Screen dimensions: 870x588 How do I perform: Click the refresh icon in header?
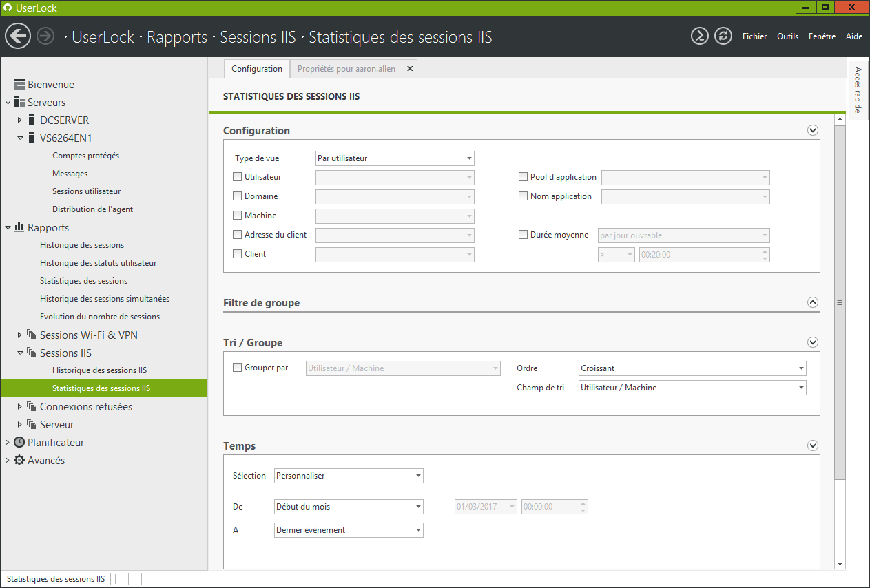coord(723,36)
